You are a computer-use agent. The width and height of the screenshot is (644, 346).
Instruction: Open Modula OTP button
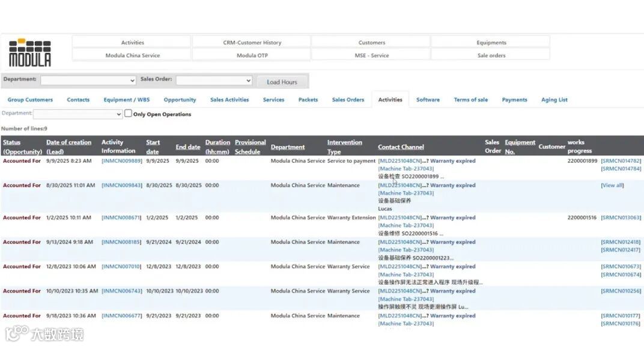coord(252,55)
